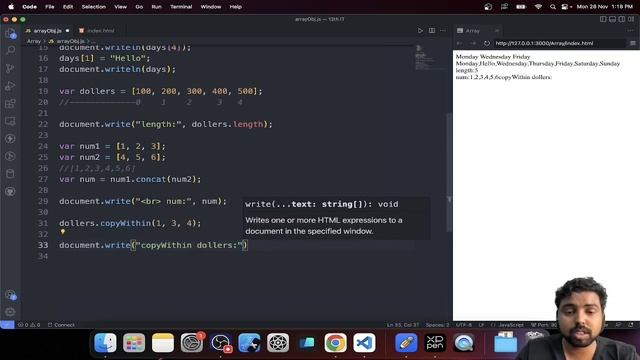The height and width of the screenshot is (360, 640).
Task: Open the Thunder lightning-bolt extension icon
Action: [10, 139]
